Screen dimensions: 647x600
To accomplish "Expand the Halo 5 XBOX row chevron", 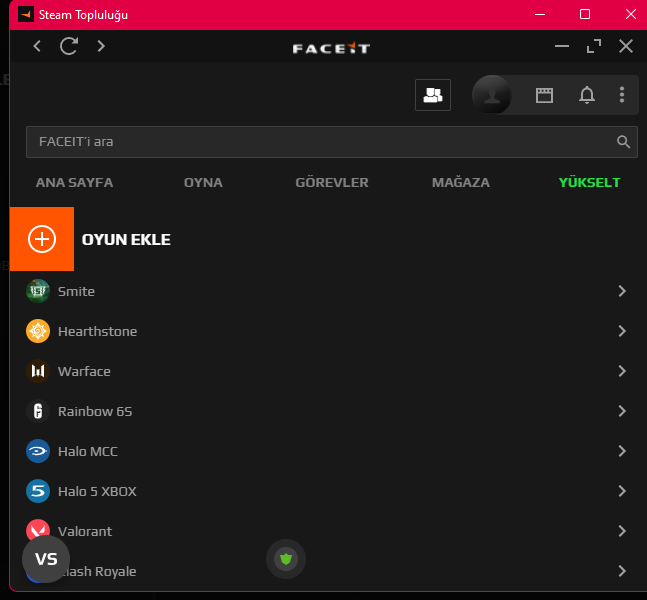I will pyautogui.click(x=622, y=491).
